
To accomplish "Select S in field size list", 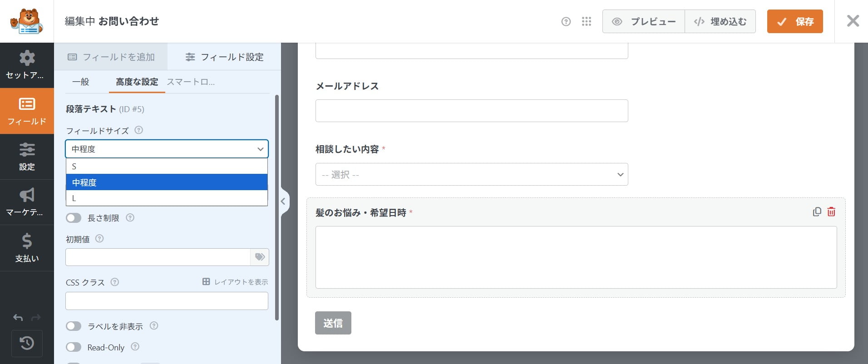I will (x=167, y=166).
